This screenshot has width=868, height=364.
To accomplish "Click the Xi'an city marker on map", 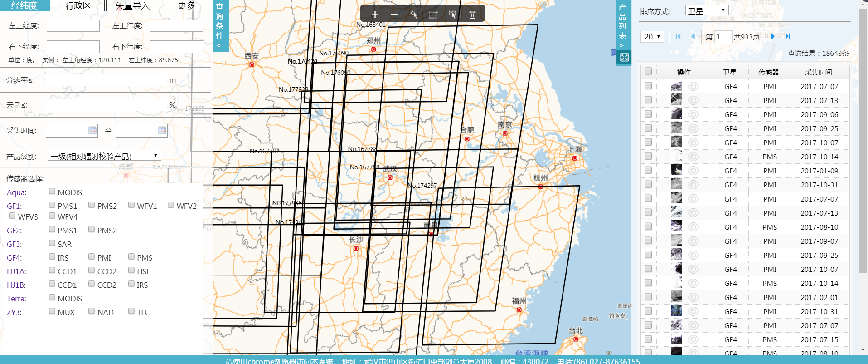I will coord(252,64).
